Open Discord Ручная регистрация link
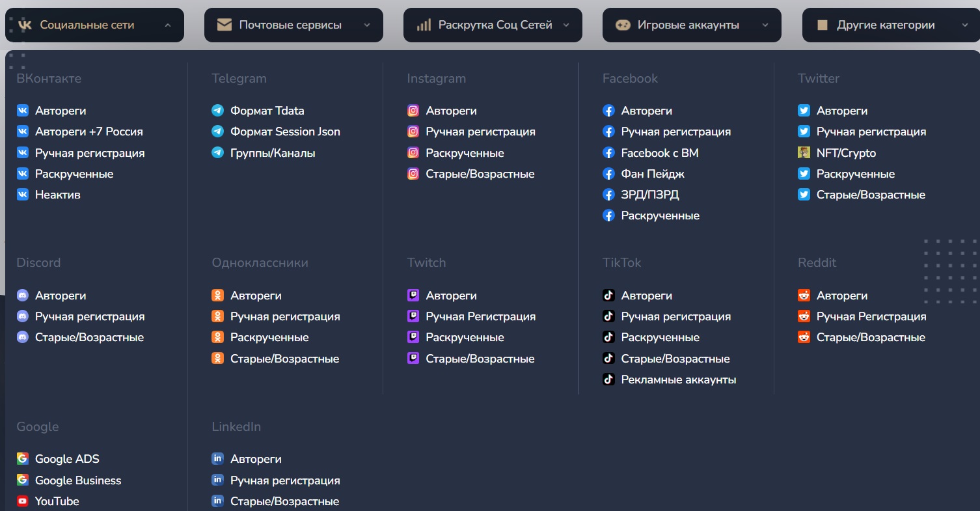980x511 pixels. tap(90, 316)
